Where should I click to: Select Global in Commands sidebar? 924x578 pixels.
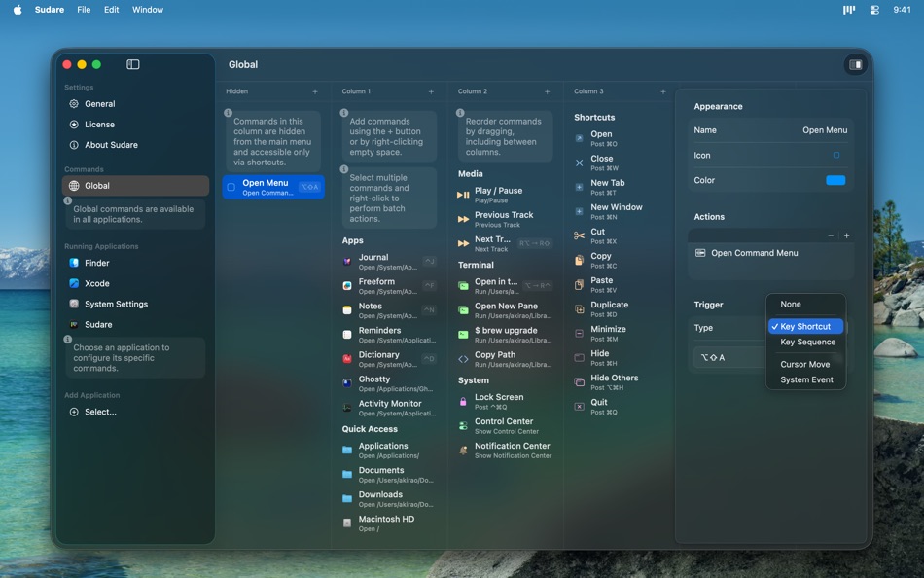(135, 186)
